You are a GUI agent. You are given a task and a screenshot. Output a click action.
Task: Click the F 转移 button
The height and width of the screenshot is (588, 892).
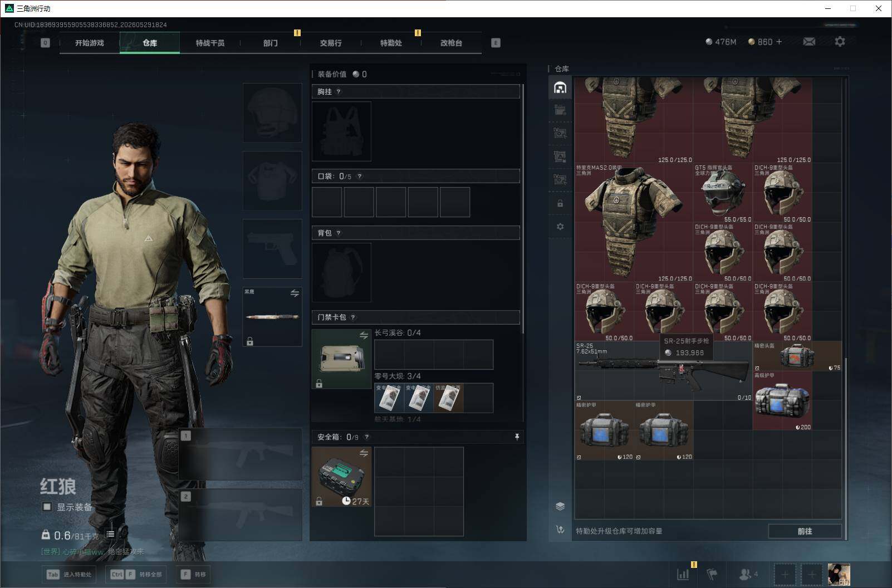193,574
